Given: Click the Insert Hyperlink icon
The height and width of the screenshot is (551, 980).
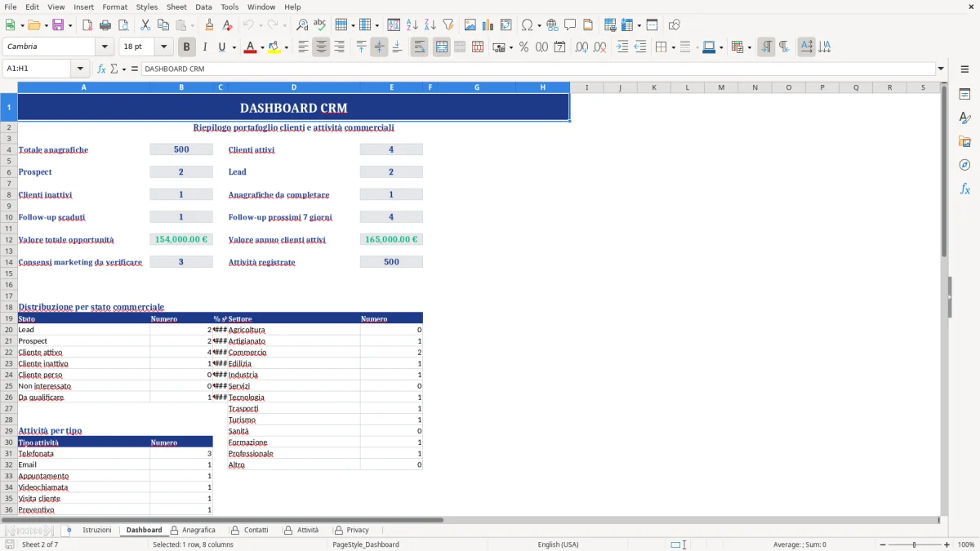Looking at the screenshot, I should 552,25.
